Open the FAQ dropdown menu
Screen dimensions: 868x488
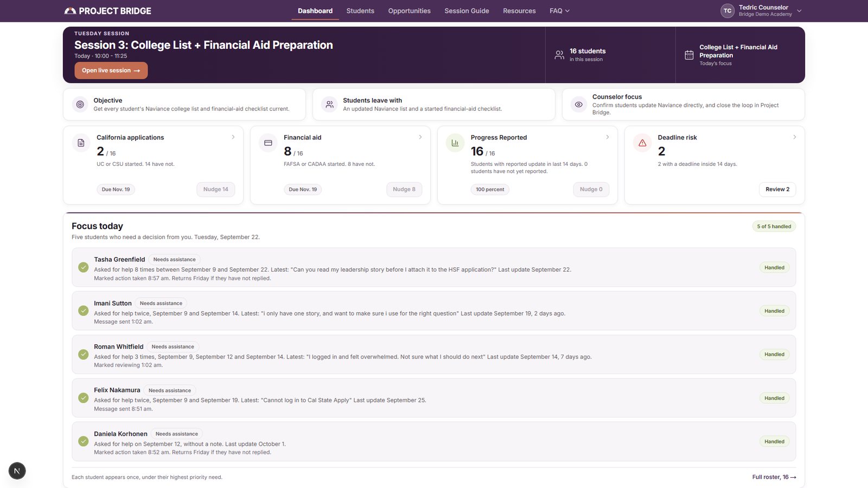pyautogui.click(x=559, y=11)
